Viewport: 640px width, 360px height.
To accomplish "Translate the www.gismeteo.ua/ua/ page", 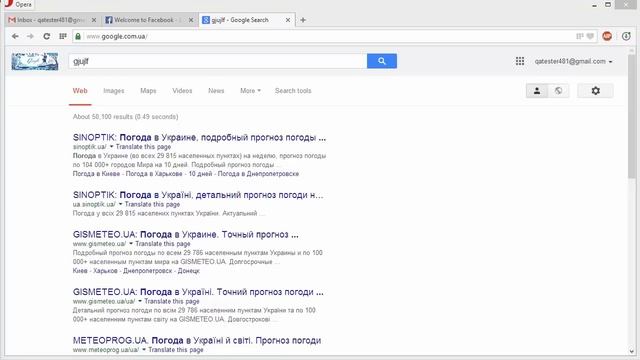I will click(172, 301).
